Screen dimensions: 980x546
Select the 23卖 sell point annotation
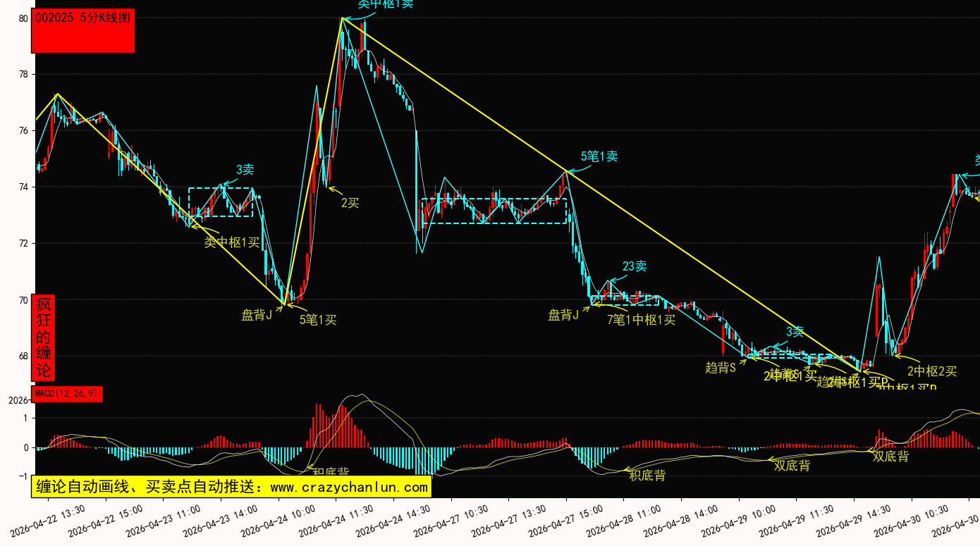click(635, 266)
